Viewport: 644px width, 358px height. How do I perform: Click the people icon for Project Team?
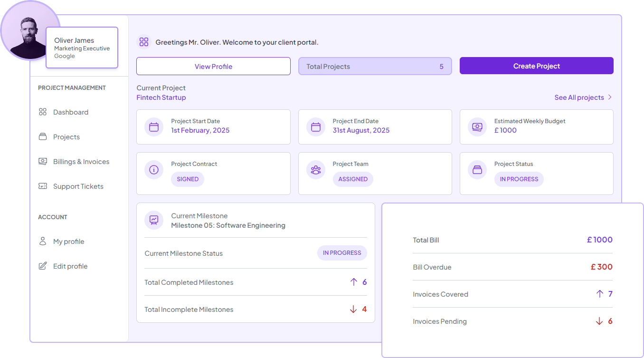[x=315, y=170]
